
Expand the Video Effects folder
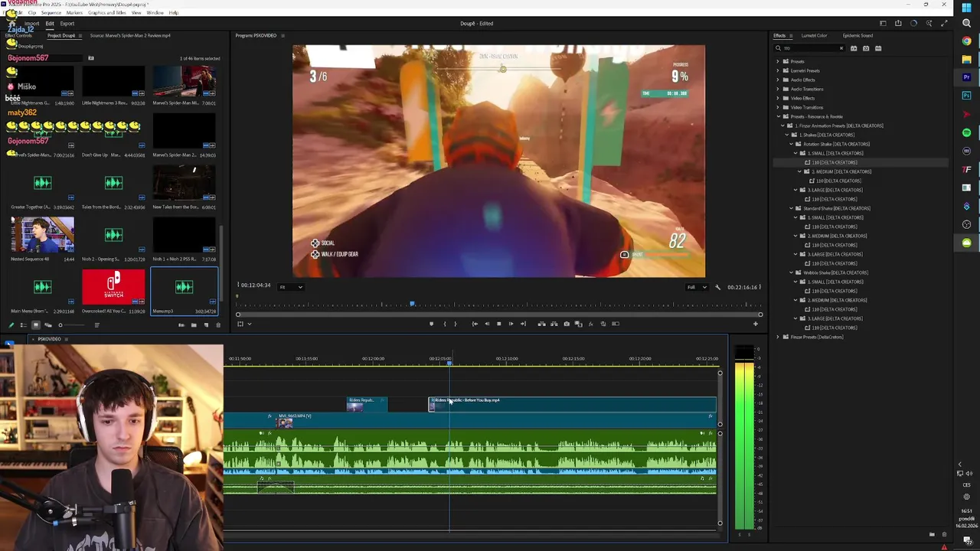(x=778, y=98)
